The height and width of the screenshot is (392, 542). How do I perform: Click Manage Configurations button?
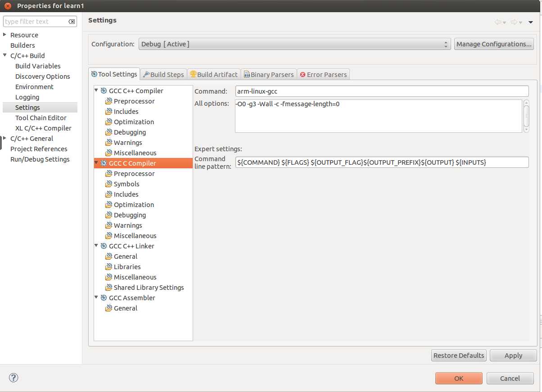pos(494,44)
